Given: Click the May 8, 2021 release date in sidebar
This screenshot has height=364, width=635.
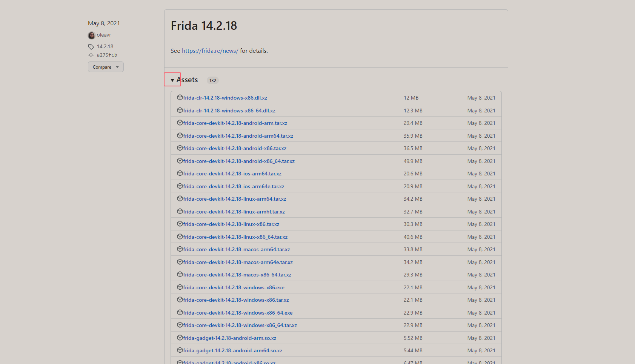Looking at the screenshot, I should (104, 23).
